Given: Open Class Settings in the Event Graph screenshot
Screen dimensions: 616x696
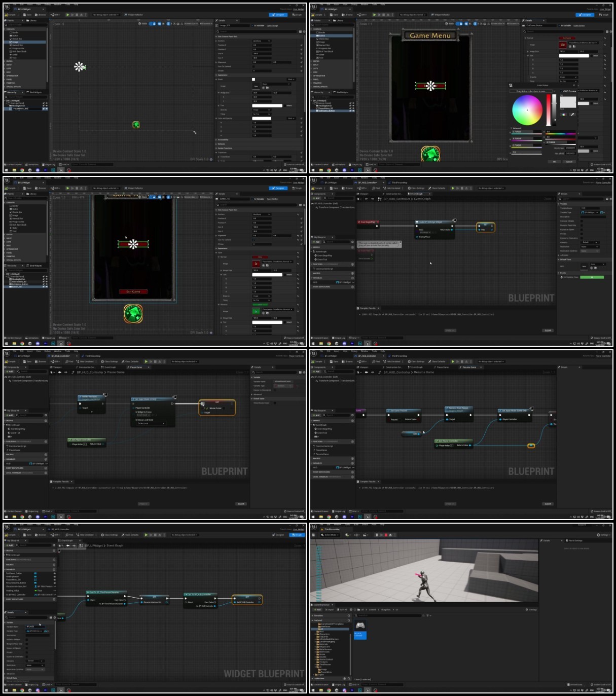Looking at the screenshot, I should pos(417,188).
